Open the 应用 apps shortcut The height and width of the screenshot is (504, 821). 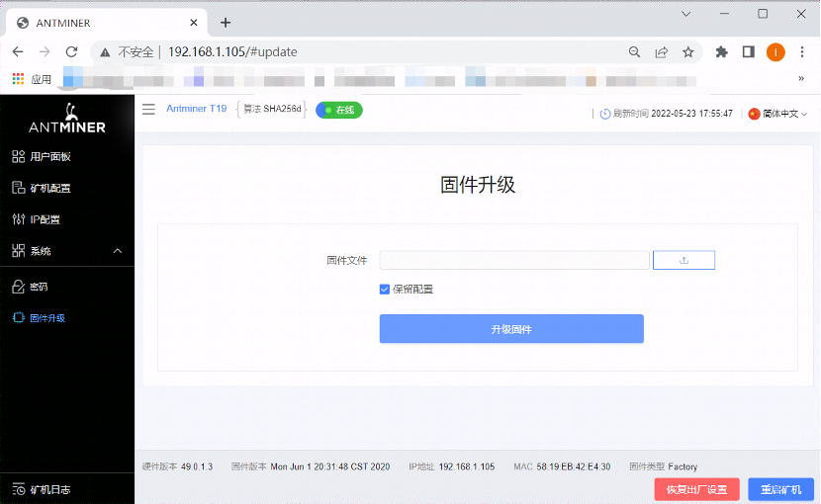(x=32, y=79)
